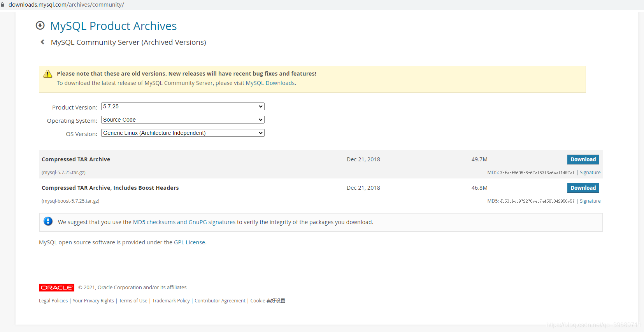This screenshot has height=332, width=644.
Task: Click the MD5 hash starting with db53cbcc97
Action: tap(537, 201)
